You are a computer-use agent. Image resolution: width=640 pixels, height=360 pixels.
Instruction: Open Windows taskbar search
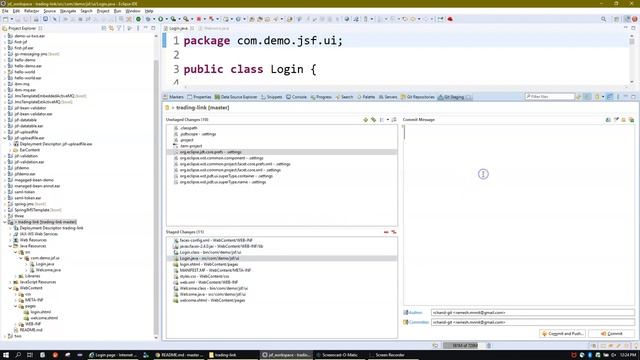click(18, 355)
